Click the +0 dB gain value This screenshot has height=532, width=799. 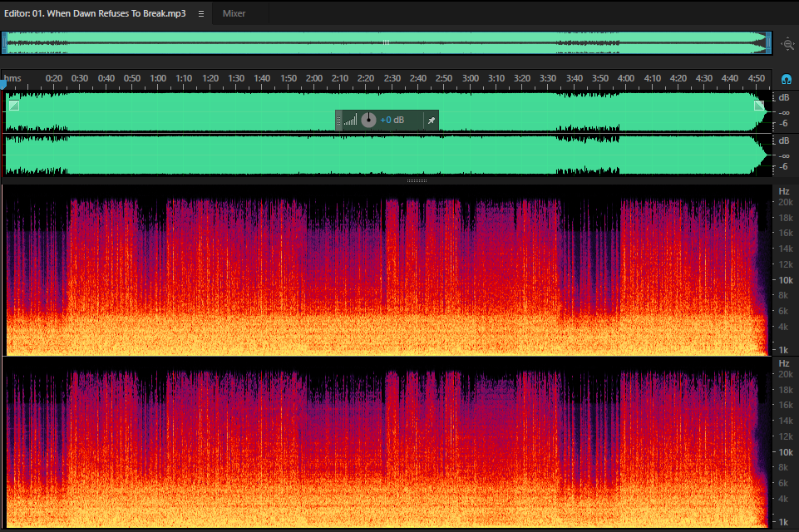click(392, 121)
